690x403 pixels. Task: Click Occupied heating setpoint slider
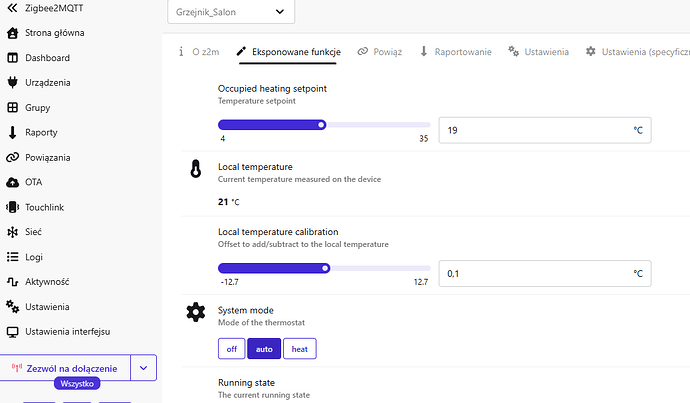[x=324, y=125]
